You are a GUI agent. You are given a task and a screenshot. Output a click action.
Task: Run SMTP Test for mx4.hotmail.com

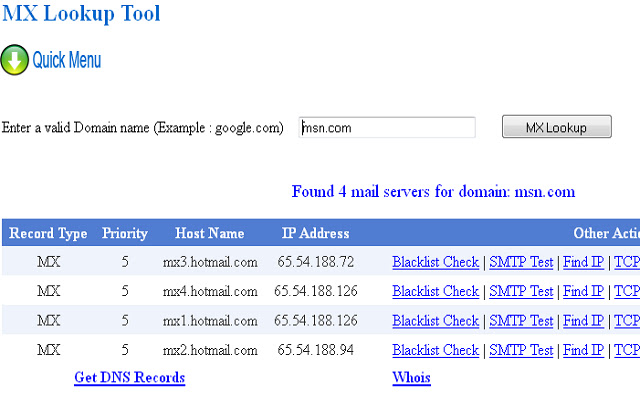(x=521, y=291)
